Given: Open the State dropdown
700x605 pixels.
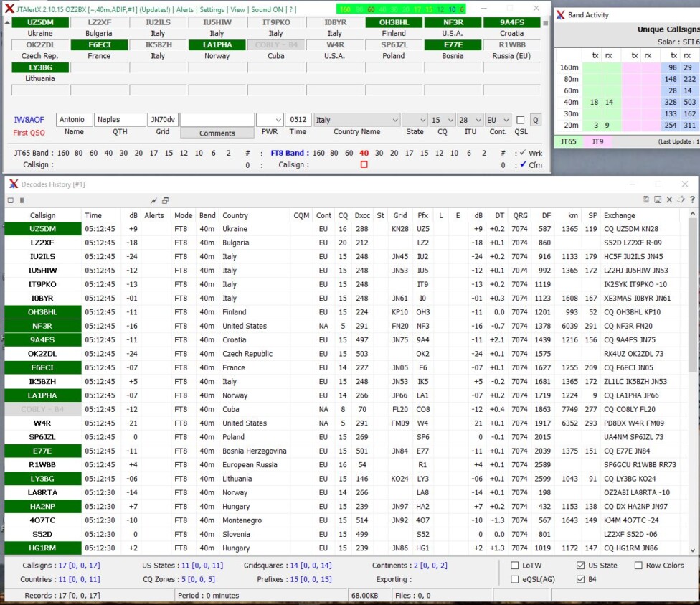Looking at the screenshot, I should pos(415,120).
